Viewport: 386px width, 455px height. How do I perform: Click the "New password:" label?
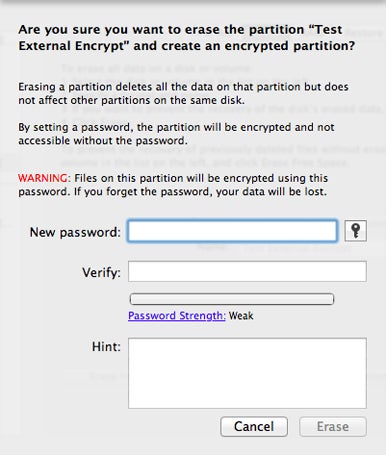75,232
